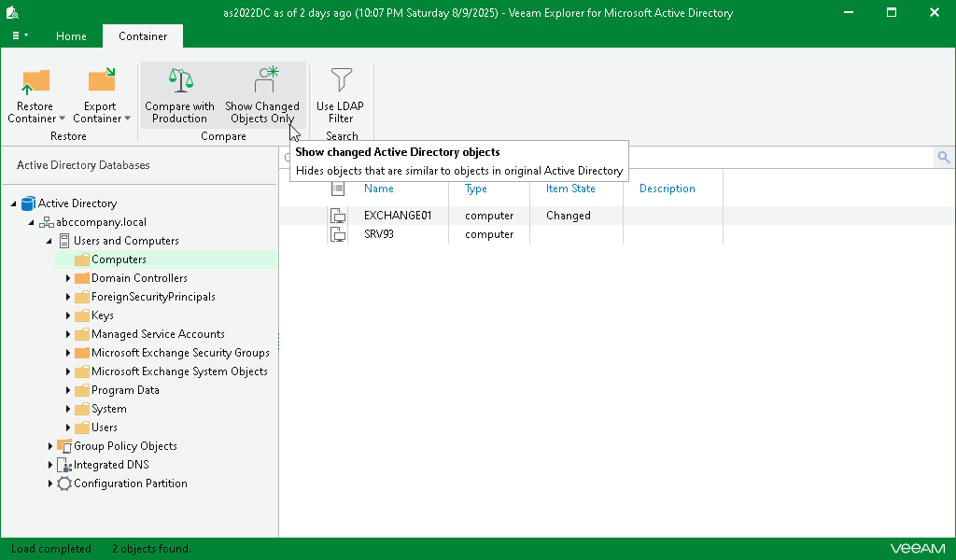Image resolution: width=956 pixels, height=560 pixels.
Task: Select Microsoft Exchange System Objects item
Action: point(179,371)
